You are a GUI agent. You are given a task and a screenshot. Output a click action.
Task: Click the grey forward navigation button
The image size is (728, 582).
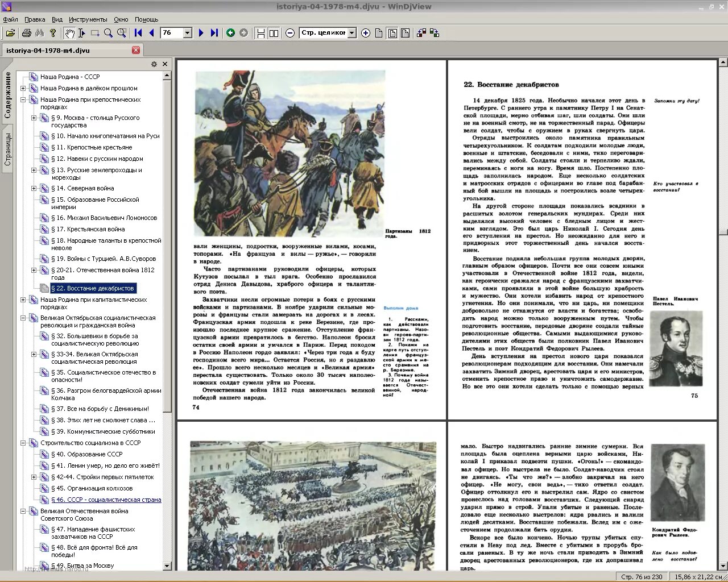tap(244, 33)
